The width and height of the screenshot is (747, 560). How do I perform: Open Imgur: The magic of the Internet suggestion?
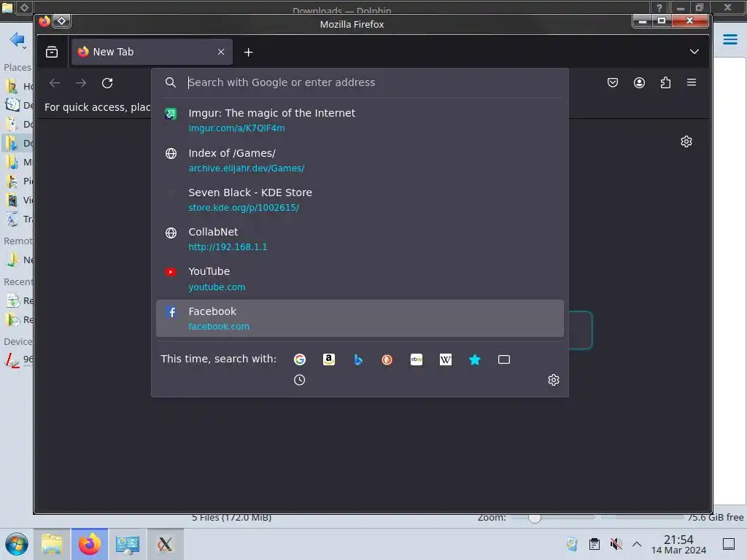pos(360,120)
